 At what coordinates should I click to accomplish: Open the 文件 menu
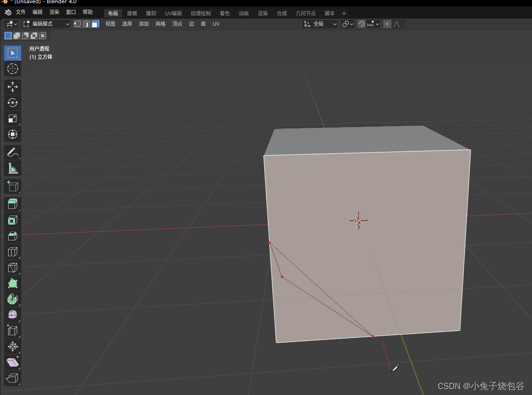click(x=21, y=12)
